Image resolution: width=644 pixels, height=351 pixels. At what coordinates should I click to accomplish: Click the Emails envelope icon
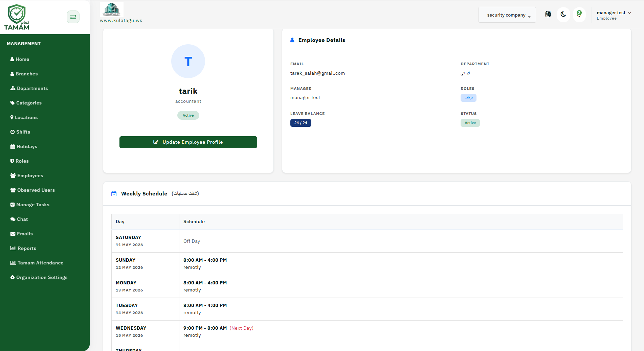13,234
